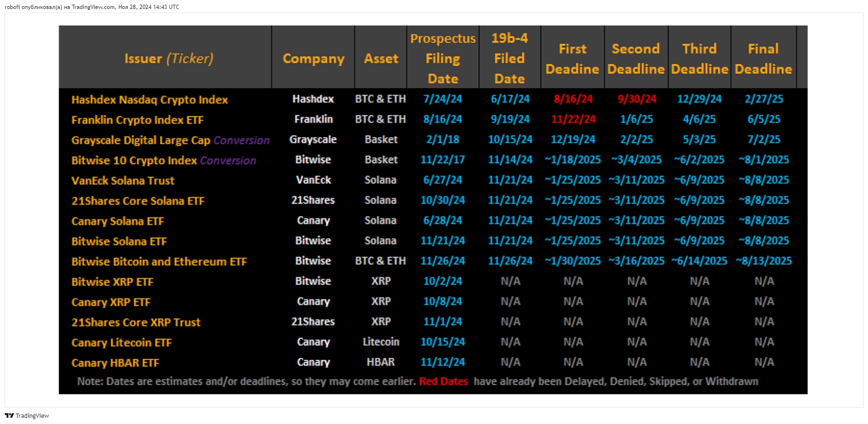Select Grayscale Digital Large Cap Conversion name
This screenshot has height=424, width=868.
click(170, 140)
